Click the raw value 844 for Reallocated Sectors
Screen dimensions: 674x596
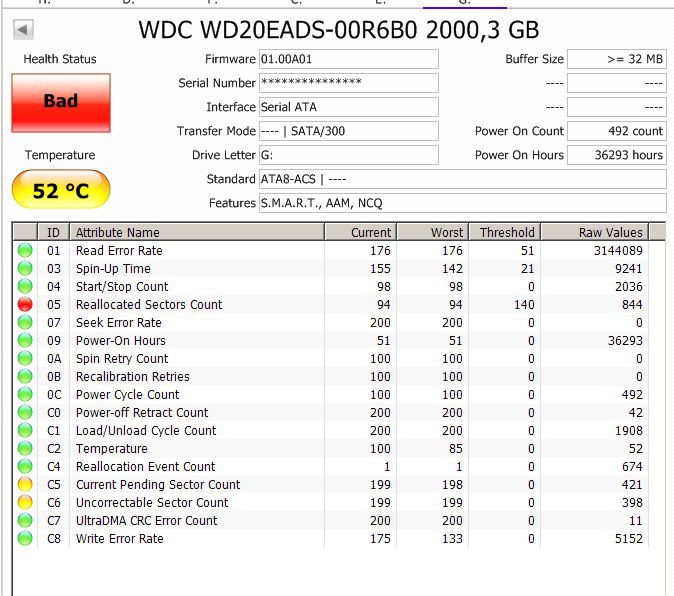click(x=632, y=305)
